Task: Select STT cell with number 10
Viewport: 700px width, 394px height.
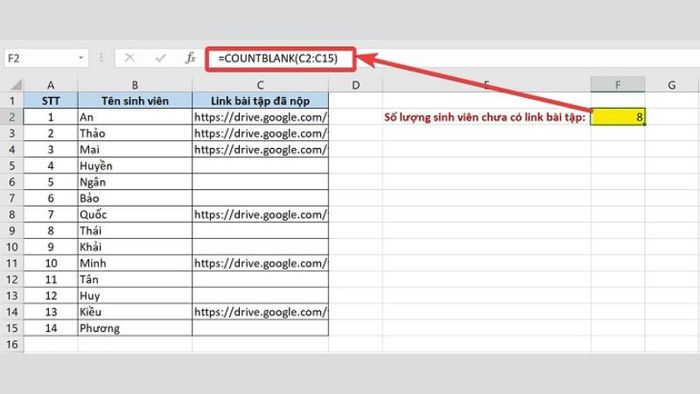Action: pyautogui.click(x=50, y=263)
